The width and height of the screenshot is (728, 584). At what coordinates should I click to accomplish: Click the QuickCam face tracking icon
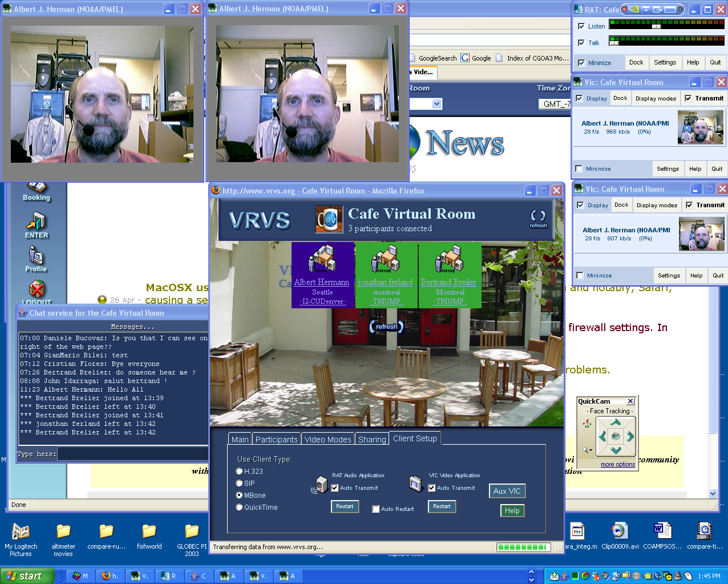[587, 424]
